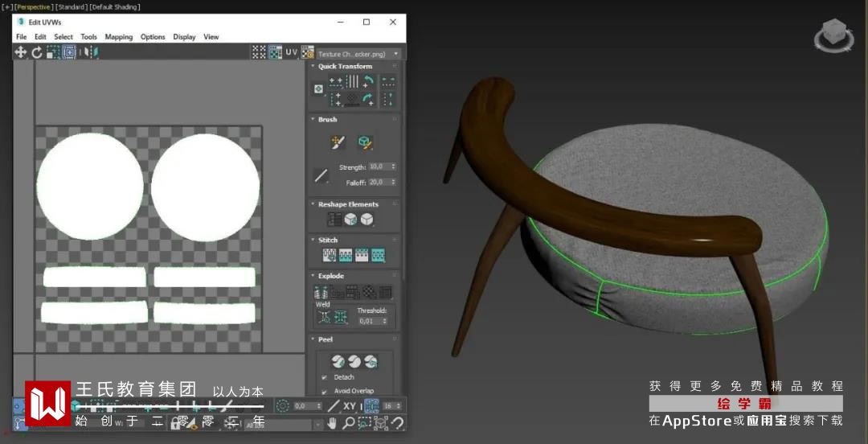The height and width of the screenshot is (444, 868).
Task: Select the Paint Move brush tool
Action: point(338,142)
